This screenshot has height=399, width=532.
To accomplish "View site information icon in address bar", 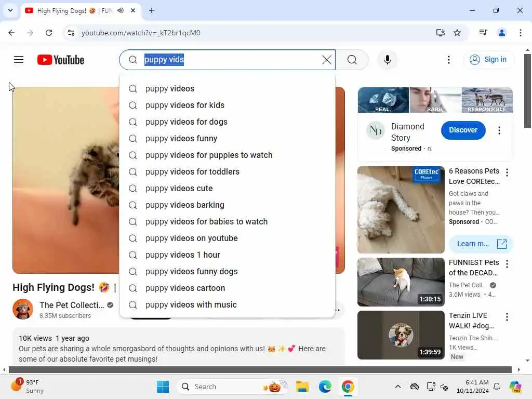I will coord(71,33).
